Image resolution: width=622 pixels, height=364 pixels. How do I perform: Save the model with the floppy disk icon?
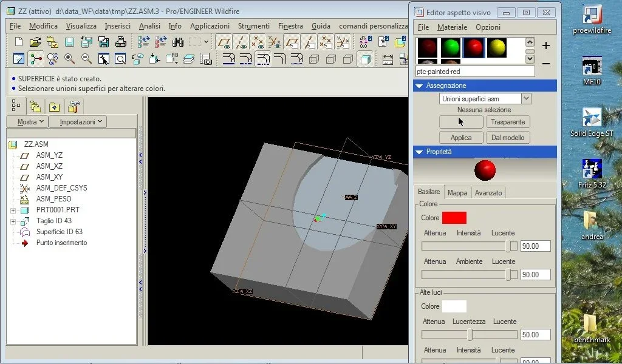click(69, 42)
